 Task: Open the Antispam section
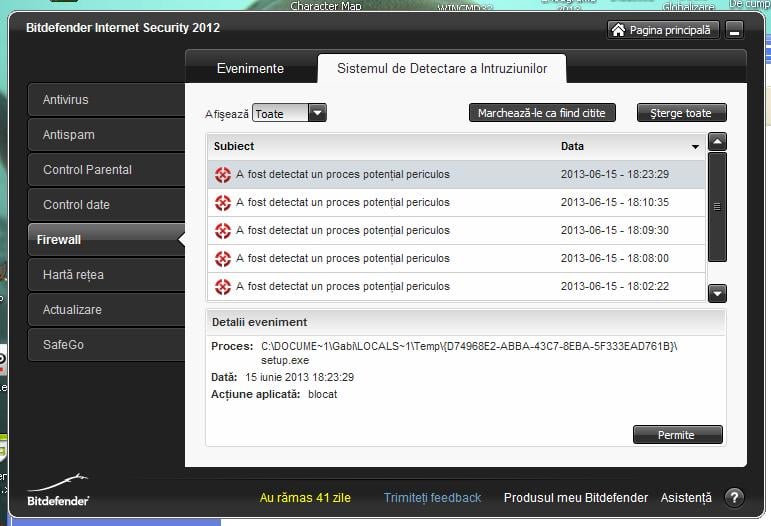click(107, 135)
